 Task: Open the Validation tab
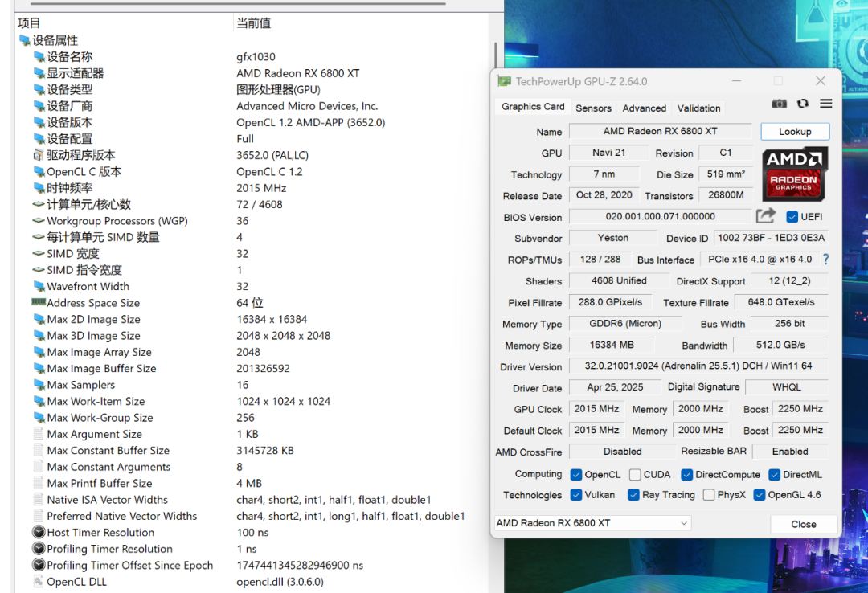pos(698,108)
